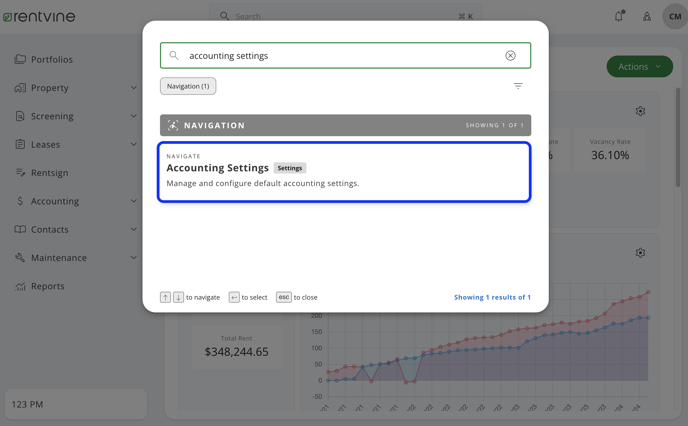The height and width of the screenshot is (426, 688).
Task: Open Reports in the sidebar
Action: (47, 286)
